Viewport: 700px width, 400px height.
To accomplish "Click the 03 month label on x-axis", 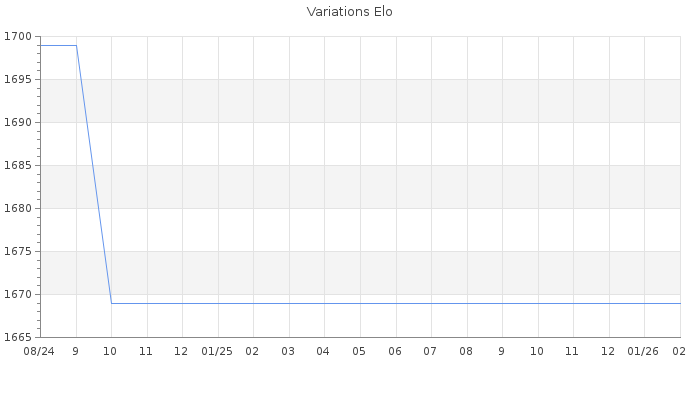I will tap(288, 352).
